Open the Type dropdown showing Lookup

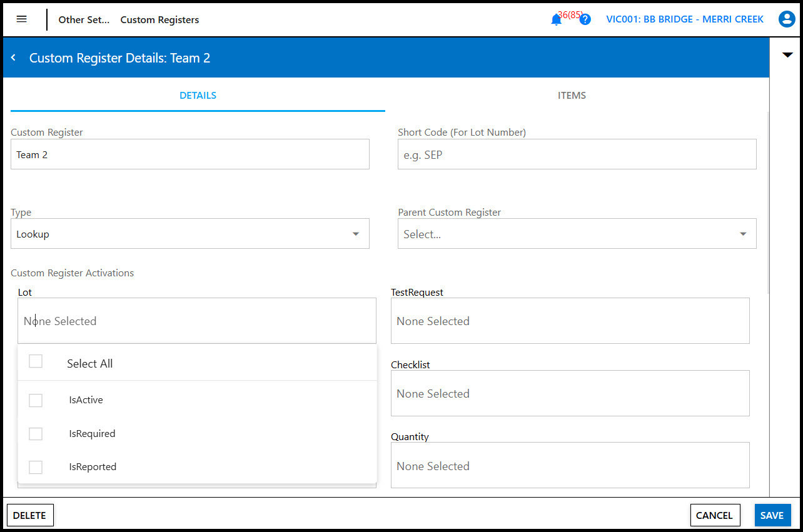tap(190, 234)
